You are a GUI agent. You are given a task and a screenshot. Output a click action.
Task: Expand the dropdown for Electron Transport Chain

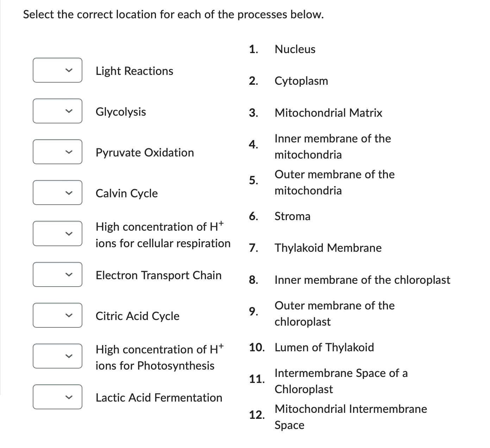[x=57, y=274]
